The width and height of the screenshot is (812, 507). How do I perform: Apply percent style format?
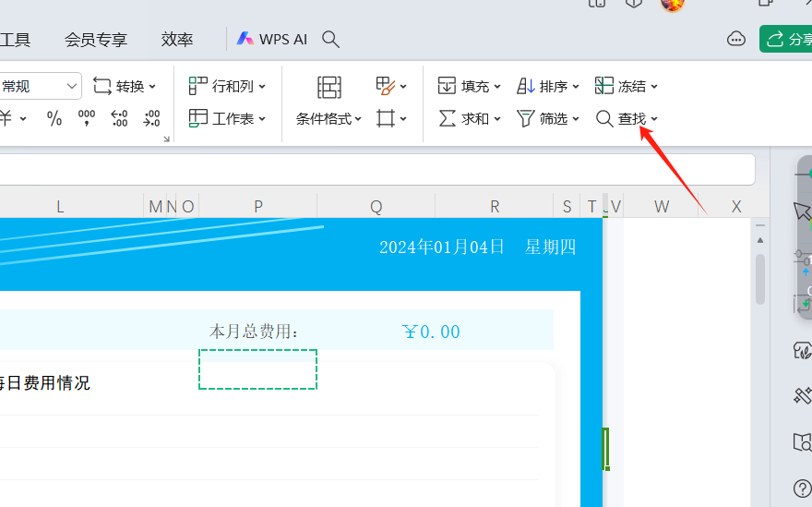coord(54,118)
